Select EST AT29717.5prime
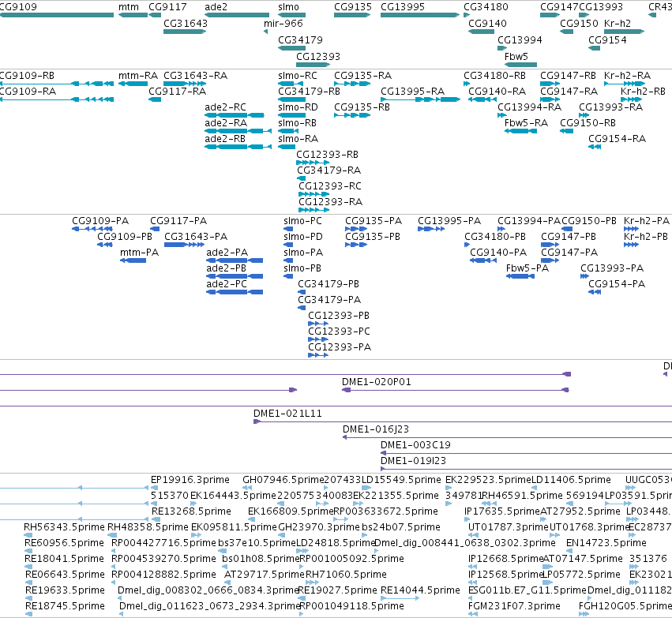Viewport: 672px width, 618px height. pos(227,582)
